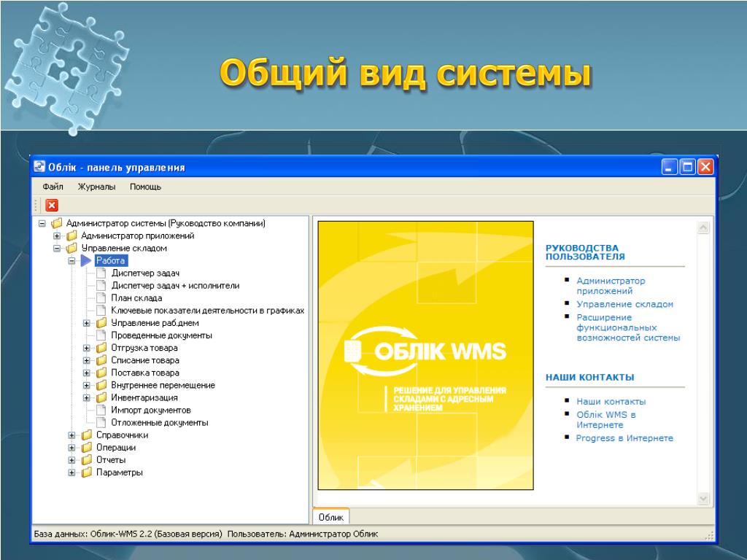Click status text Пользователь: Администратор Облик
This screenshot has width=747, height=560.
pos(303,534)
